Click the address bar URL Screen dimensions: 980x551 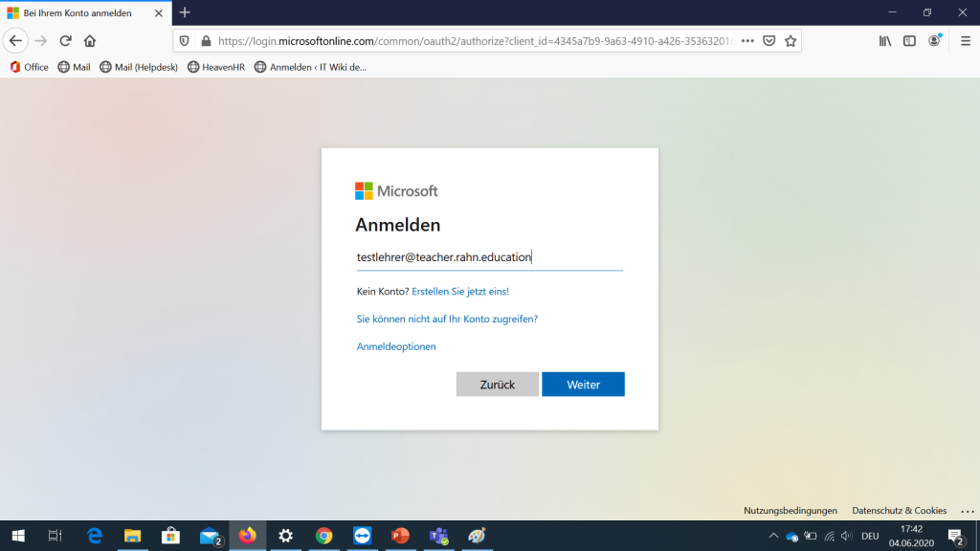coord(475,41)
